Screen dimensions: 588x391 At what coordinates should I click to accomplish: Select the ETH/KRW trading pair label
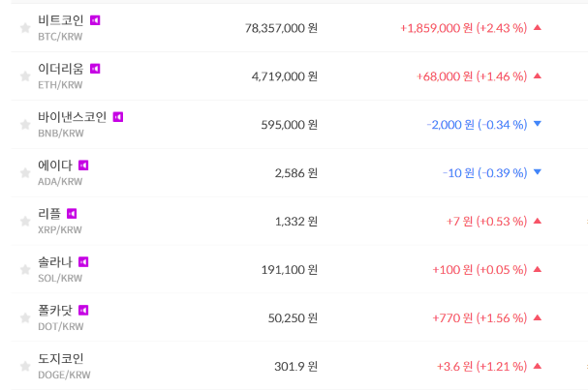[60, 85]
